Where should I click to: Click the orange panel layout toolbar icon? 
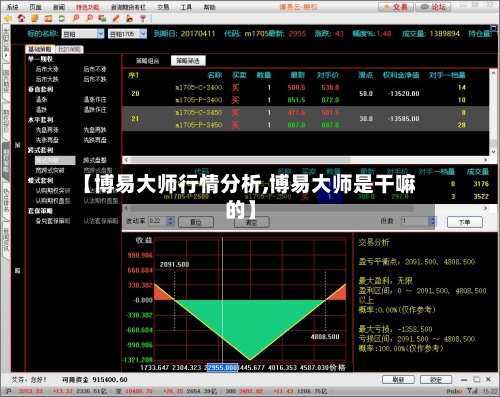[48, 18]
